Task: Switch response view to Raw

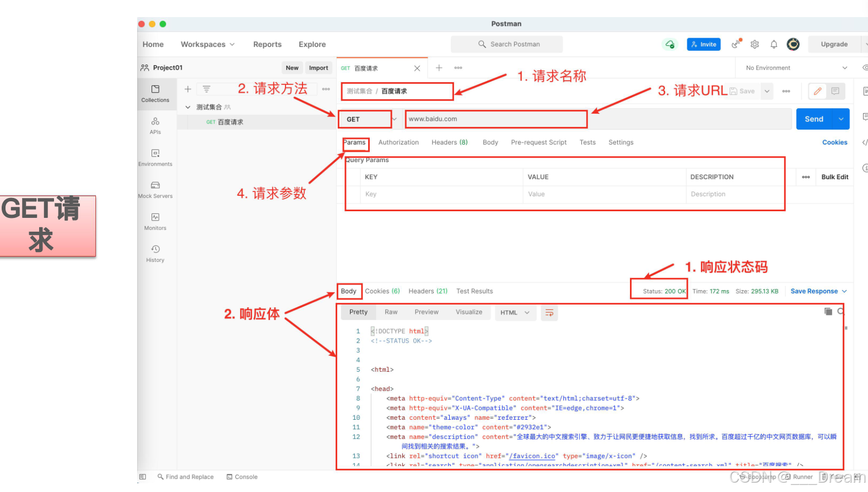Action: [x=391, y=312]
